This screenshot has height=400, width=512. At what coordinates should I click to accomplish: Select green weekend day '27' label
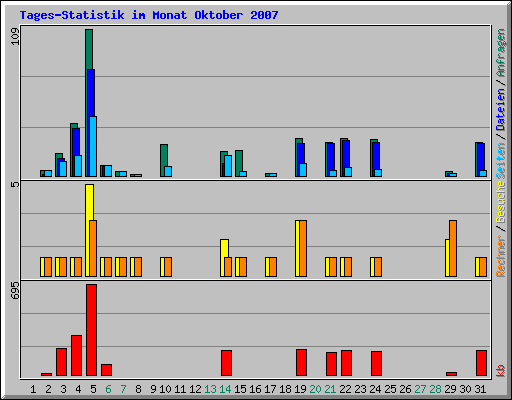tap(420, 389)
